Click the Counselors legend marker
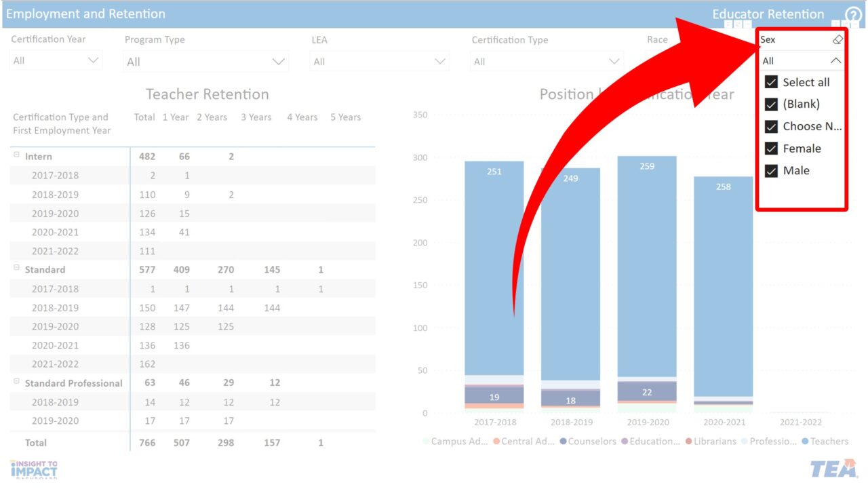The image size is (868, 489). coord(563,442)
